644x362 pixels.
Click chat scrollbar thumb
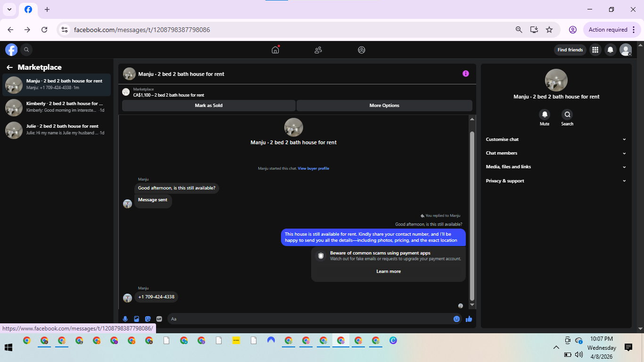point(472,216)
